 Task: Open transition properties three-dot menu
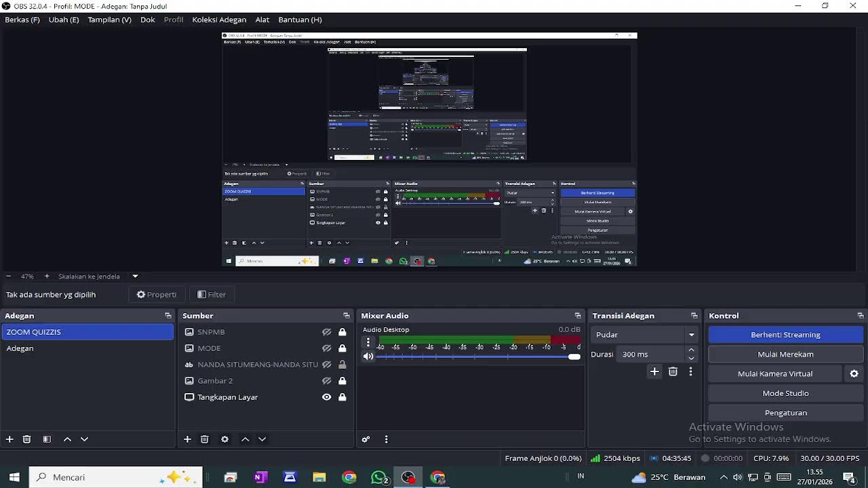(x=691, y=371)
